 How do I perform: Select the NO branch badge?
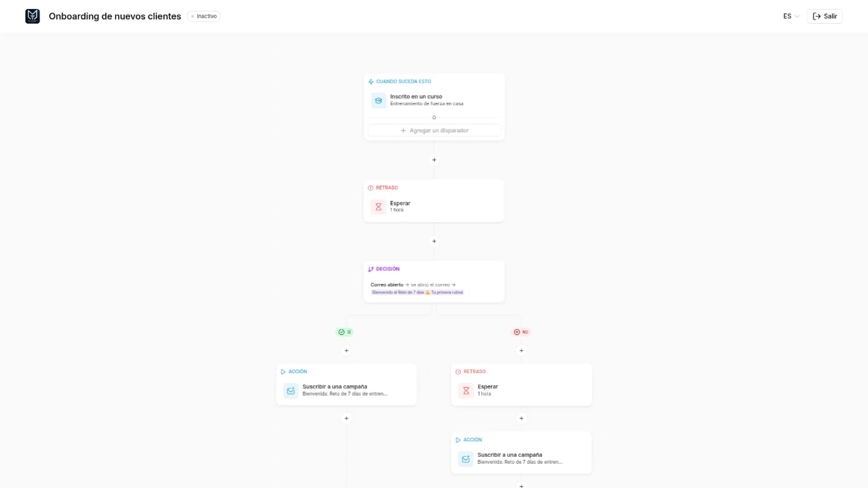521,332
